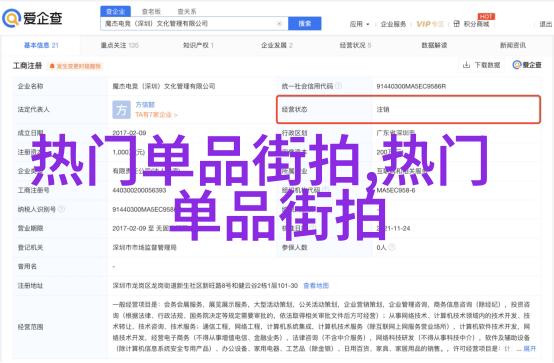Open the VIP membership link
Image resolution: width=554 pixels, height=363 pixels.
coord(430,24)
